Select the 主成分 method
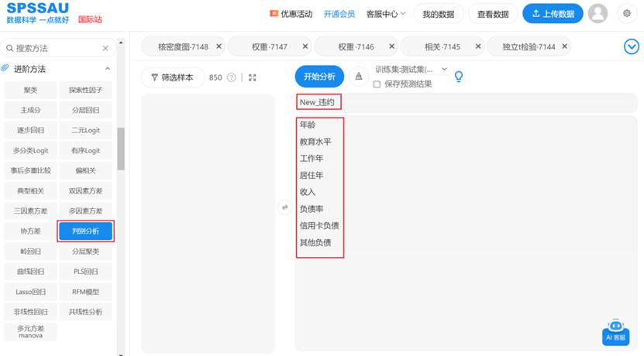 pos(31,110)
